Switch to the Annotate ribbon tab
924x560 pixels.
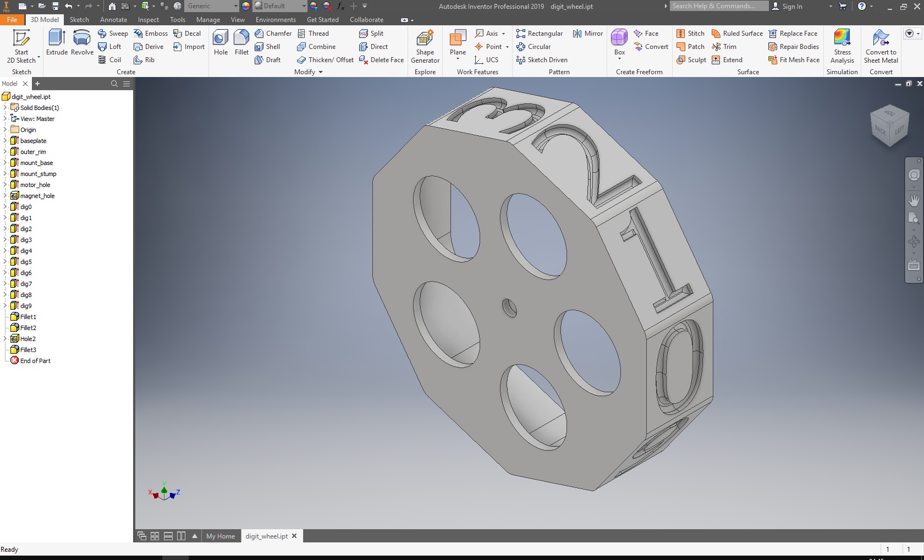click(113, 19)
